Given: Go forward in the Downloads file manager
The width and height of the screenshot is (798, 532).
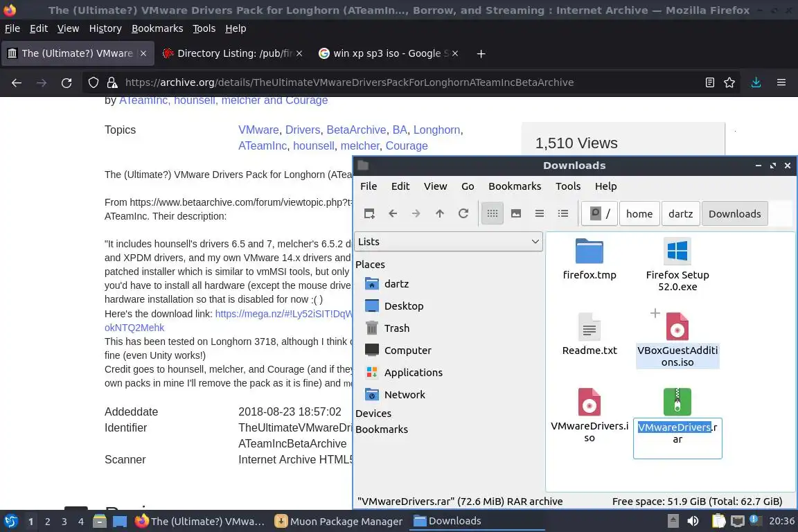Looking at the screenshot, I should click(416, 213).
